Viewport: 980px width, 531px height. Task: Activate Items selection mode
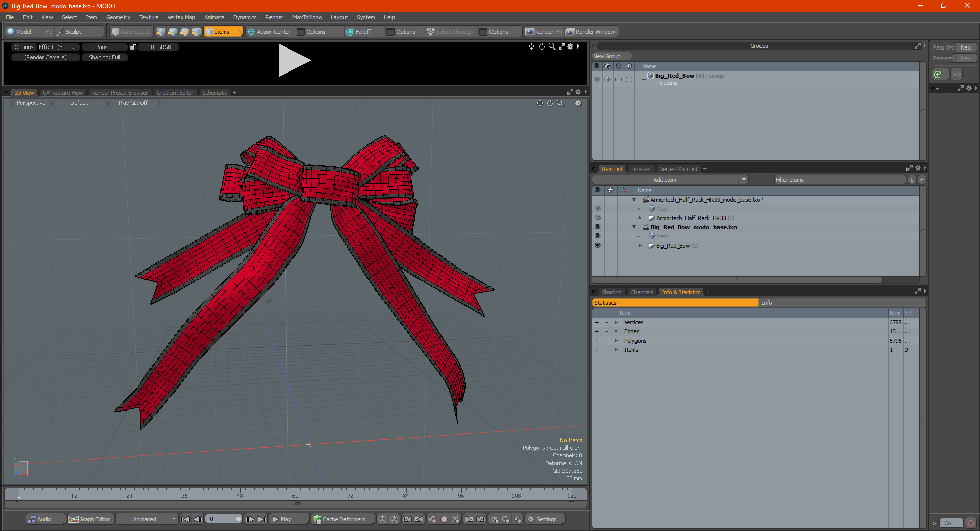point(223,32)
